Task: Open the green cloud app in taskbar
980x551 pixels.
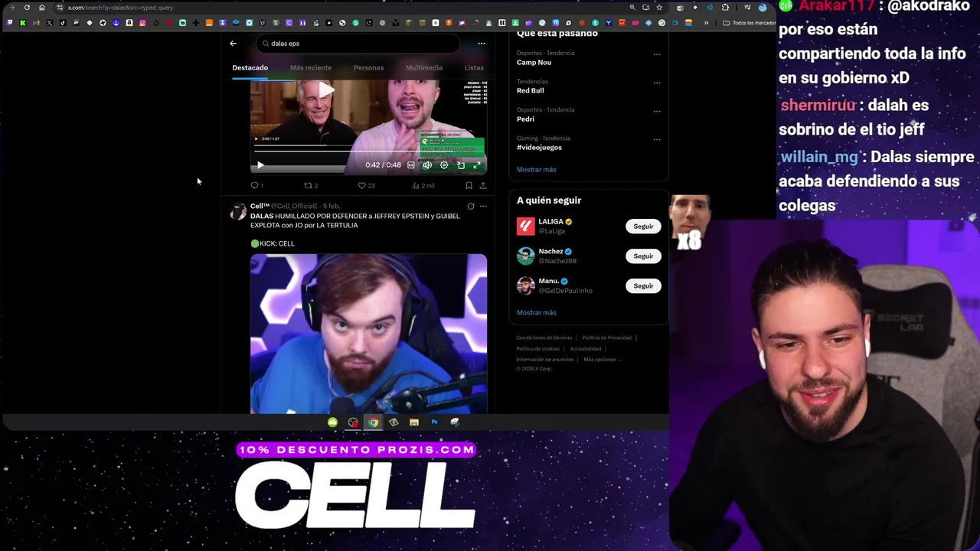Action: click(332, 422)
